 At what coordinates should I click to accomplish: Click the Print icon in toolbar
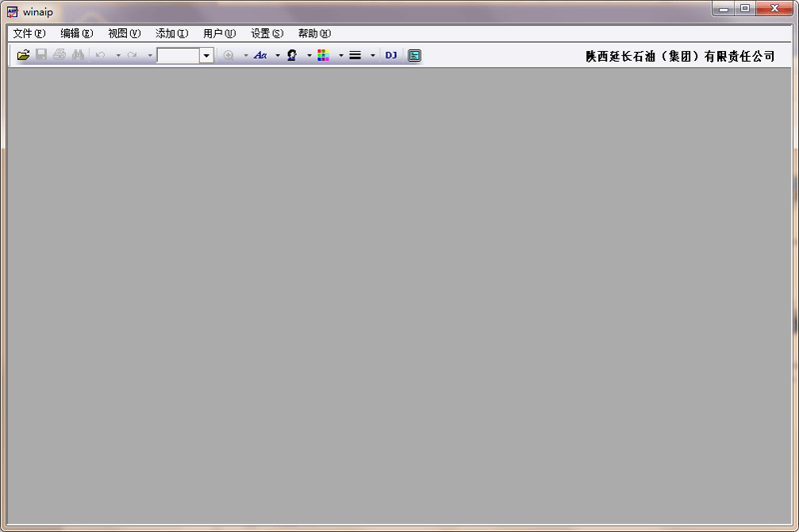(60, 55)
